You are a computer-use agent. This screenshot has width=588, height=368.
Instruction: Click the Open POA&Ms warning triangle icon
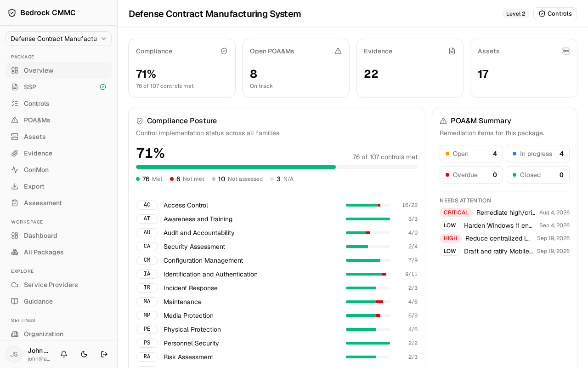(x=338, y=51)
